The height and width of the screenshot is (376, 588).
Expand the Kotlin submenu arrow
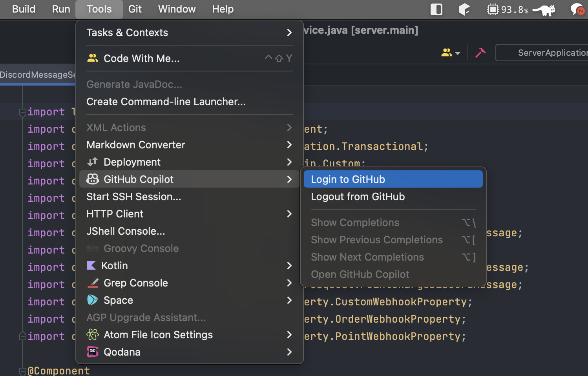(x=289, y=266)
